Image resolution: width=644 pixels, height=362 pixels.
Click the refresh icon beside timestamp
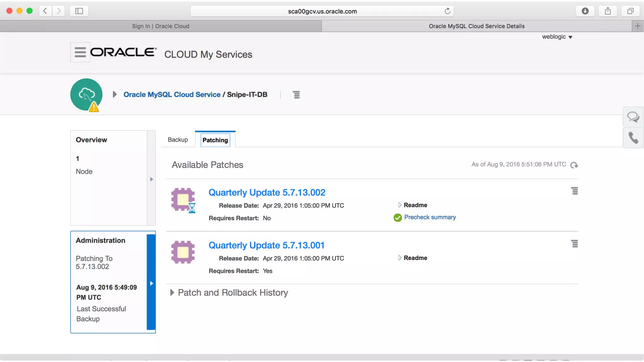coord(574,165)
